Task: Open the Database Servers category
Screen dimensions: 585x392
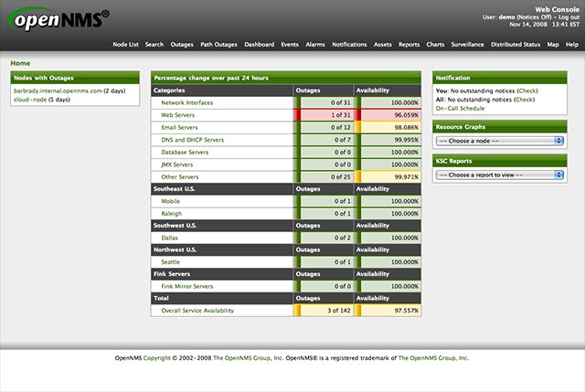Action: tap(185, 153)
